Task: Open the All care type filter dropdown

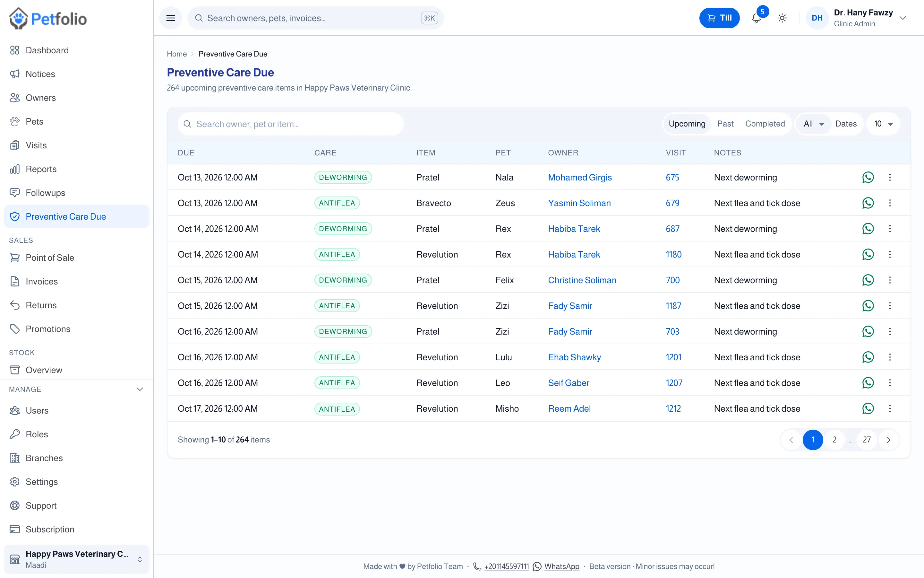Action: pos(813,124)
